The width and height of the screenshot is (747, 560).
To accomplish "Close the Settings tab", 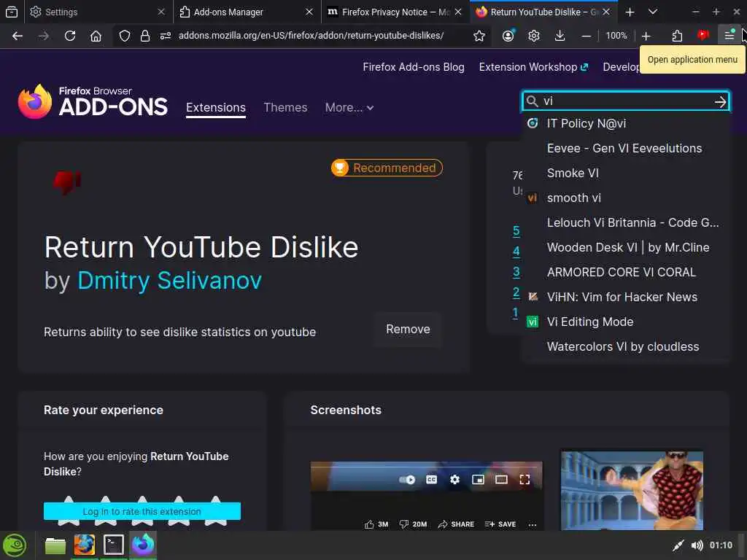I will [x=161, y=12].
